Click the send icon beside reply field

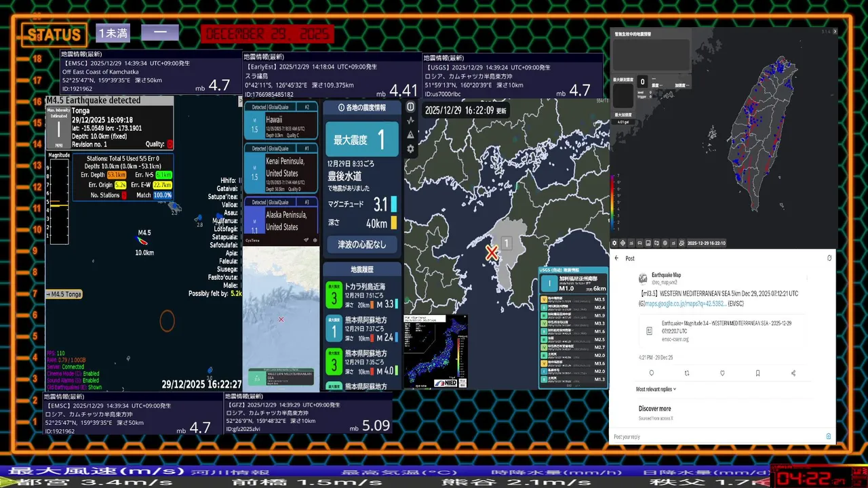point(828,436)
